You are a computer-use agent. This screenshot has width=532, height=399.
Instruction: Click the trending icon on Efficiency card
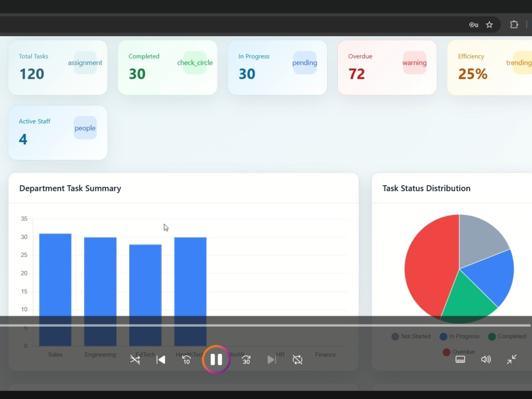(519, 63)
